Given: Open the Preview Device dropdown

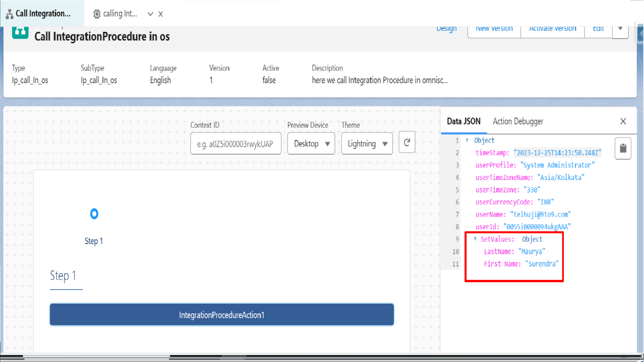Looking at the screenshot, I should click(x=310, y=143).
